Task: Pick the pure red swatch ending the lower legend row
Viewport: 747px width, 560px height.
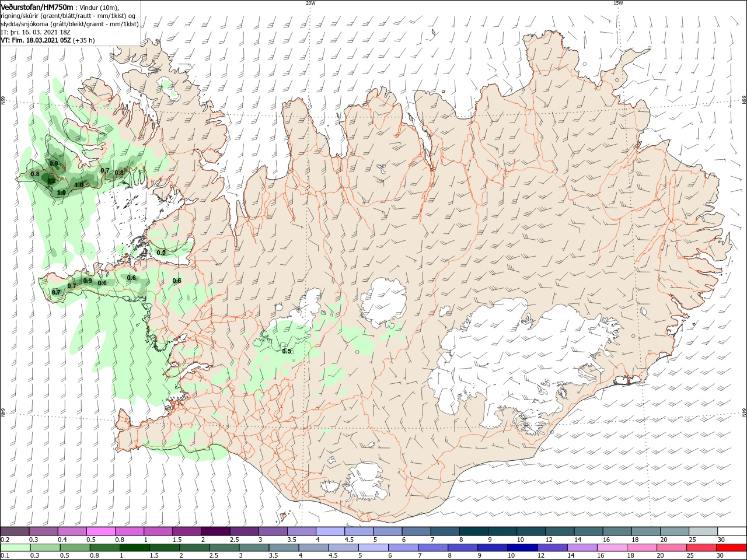Action: click(732, 548)
